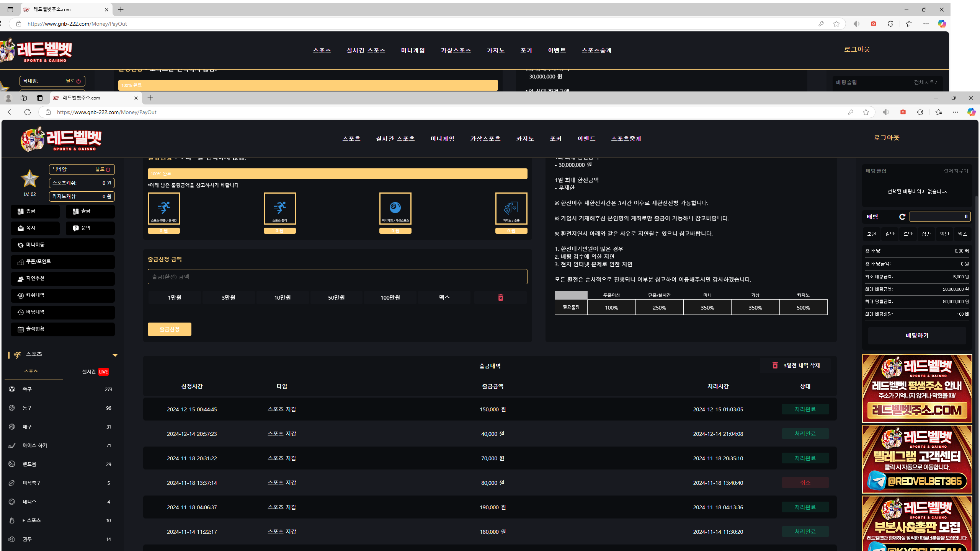This screenshot has width=980, height=551.
Task: Click the 미니게임/가상스포츠 rolling icon
Action: [x=395, y=209]
